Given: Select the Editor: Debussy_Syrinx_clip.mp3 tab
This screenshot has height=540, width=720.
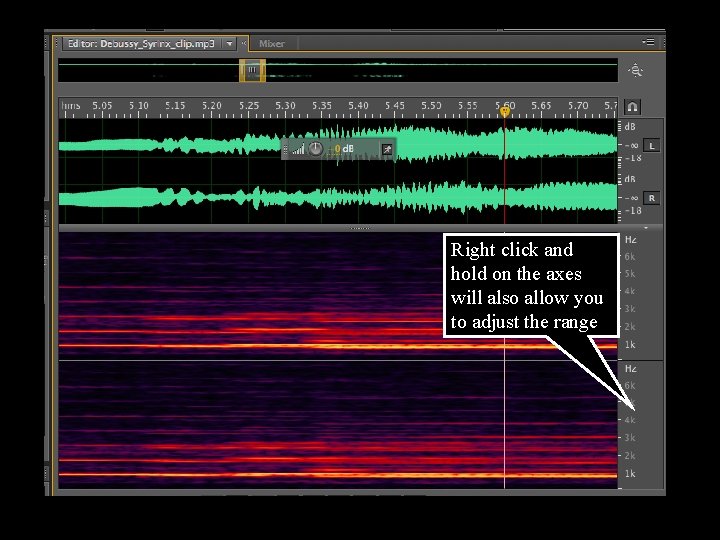Looking at the screenshot, I should 141,44.
